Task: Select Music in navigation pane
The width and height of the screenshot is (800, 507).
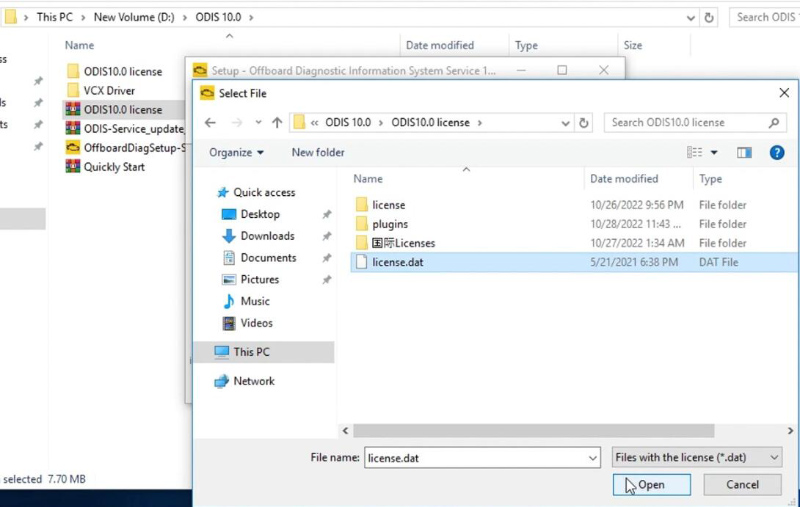Action: point(246,301)
